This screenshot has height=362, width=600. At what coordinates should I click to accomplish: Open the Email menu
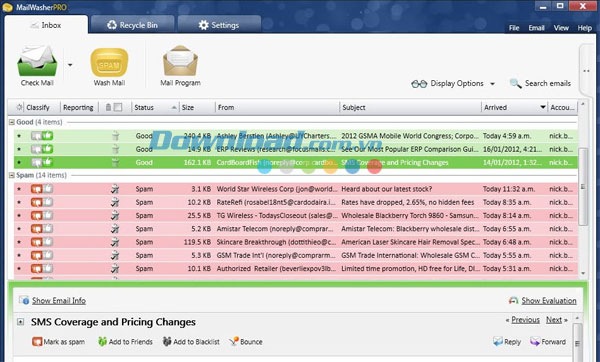click(536, 28)
